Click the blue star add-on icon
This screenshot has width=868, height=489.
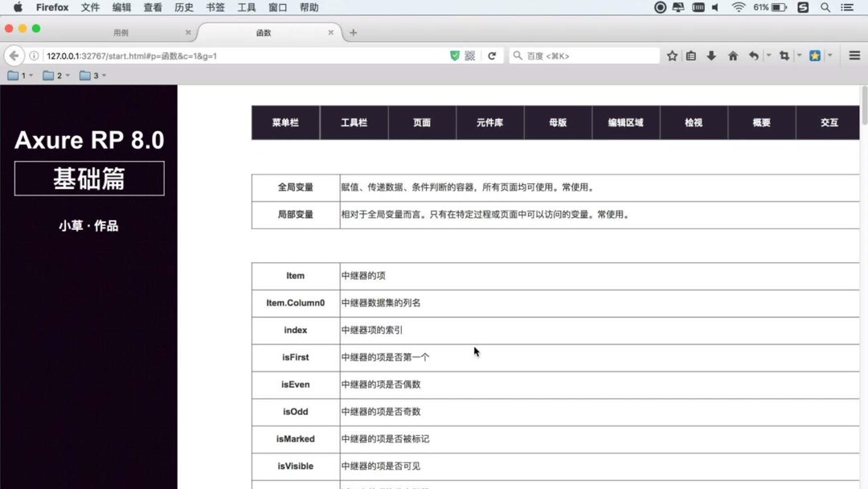point(815,55)
